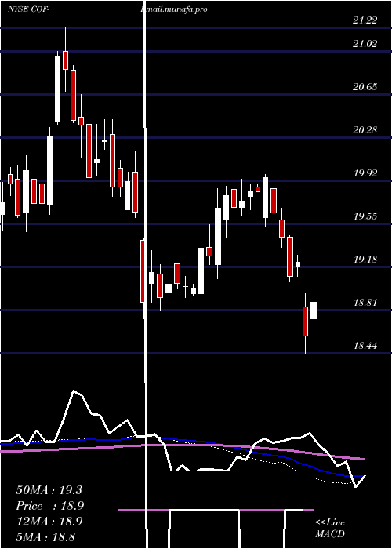
Task: Select the 18.81 price level label
Action: [366, 303]
